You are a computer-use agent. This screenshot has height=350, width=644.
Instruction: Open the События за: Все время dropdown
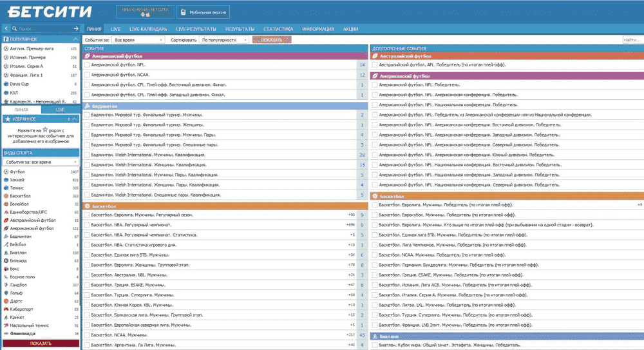pos(138,40)
